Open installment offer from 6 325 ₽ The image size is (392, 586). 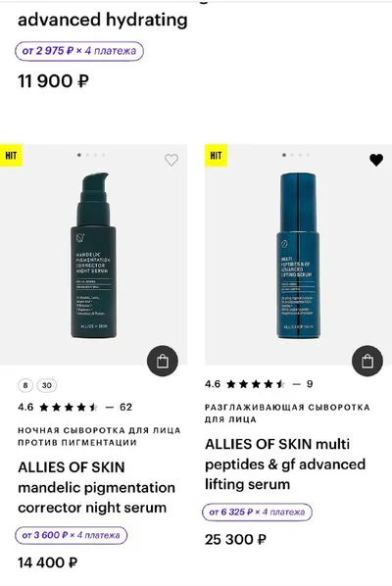[257, 512]
